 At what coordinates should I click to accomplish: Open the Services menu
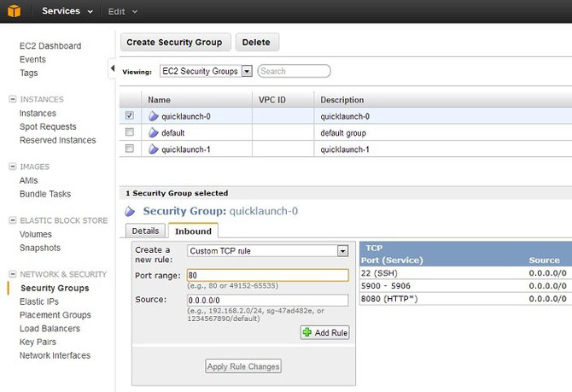point(67,11)
